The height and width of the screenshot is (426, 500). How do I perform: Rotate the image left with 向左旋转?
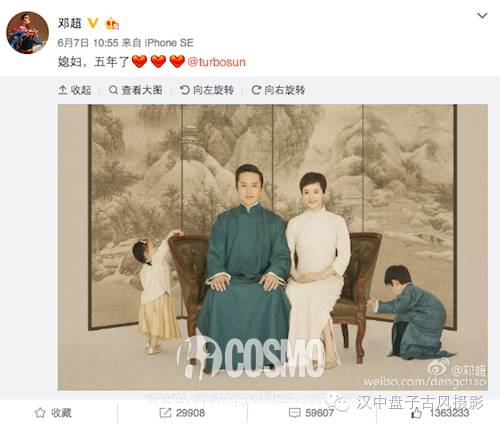(207, 90)
